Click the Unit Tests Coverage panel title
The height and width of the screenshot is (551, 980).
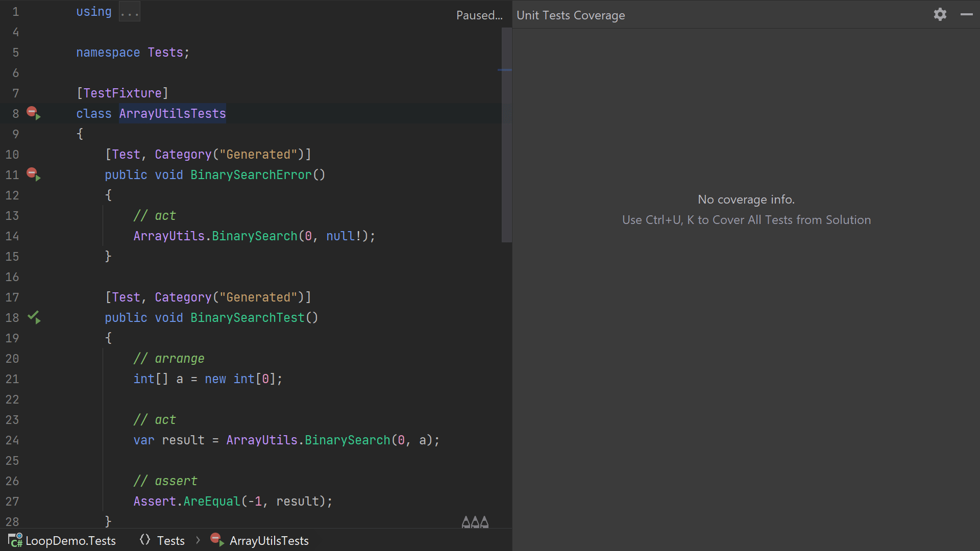[x=571, y=15]
